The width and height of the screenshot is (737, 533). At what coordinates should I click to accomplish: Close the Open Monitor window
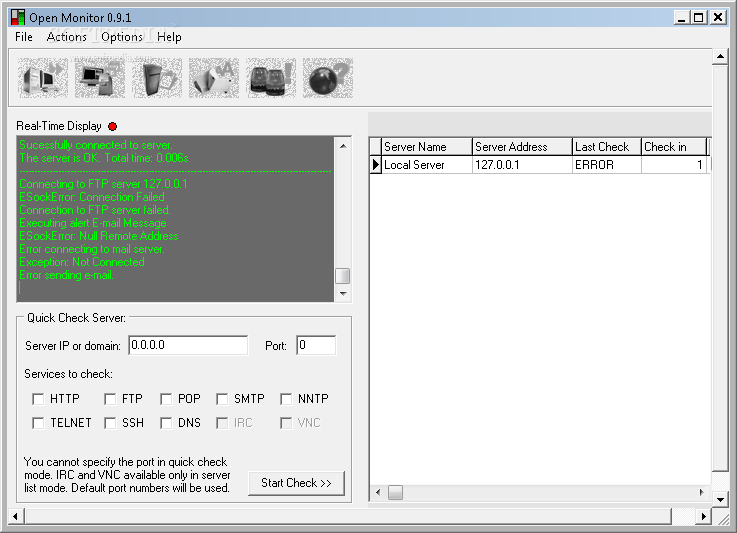point(718,18)
